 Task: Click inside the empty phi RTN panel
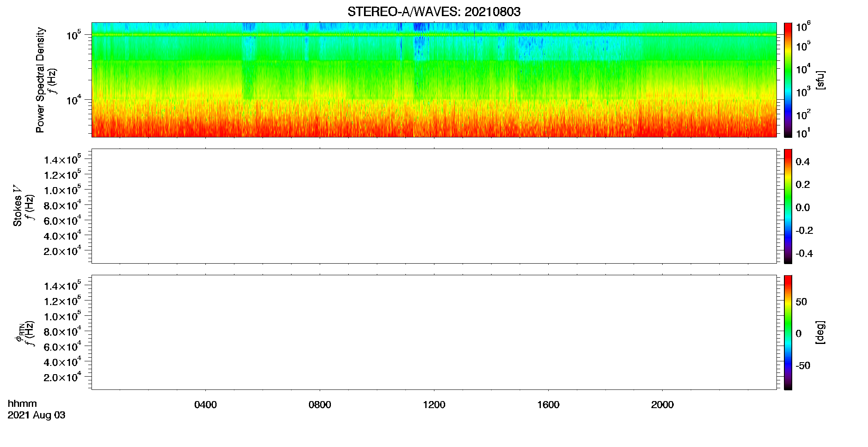pyautogui.click(x=434, y=332)
